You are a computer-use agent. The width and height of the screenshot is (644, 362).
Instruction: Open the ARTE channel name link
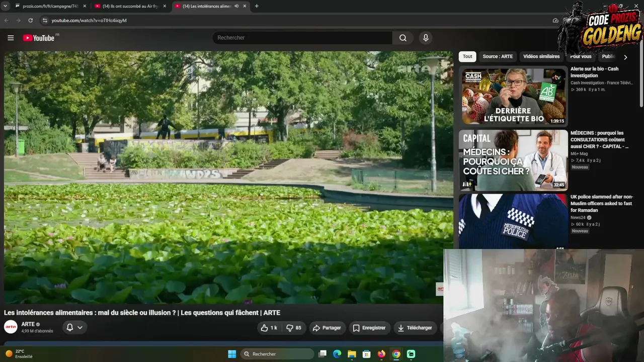click(x=28, y=324)
